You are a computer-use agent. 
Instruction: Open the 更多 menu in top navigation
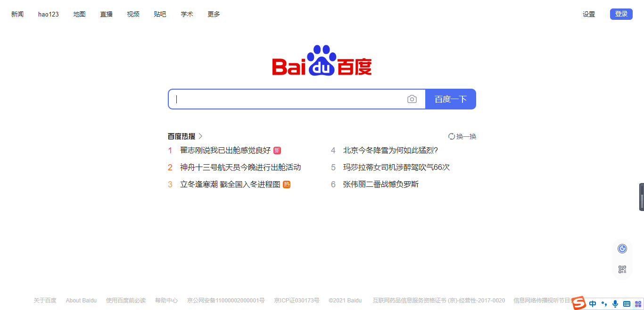(x=214, y=14)
